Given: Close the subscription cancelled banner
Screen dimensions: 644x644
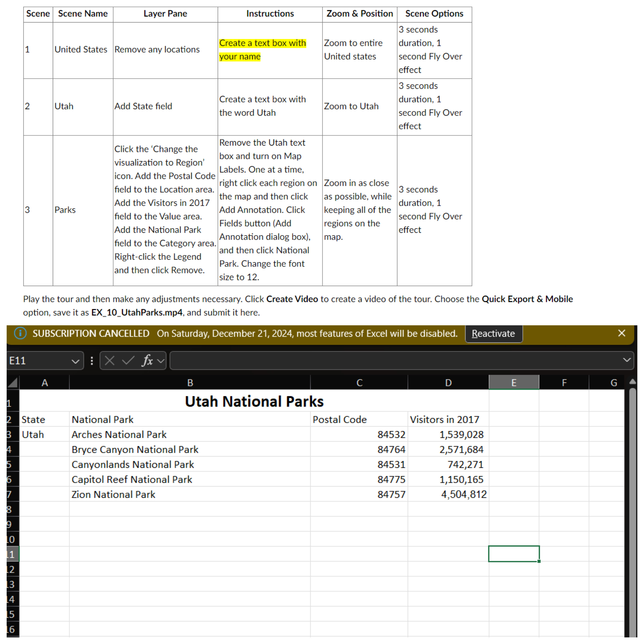Looking at the screenshot, I should pos(621,333).
